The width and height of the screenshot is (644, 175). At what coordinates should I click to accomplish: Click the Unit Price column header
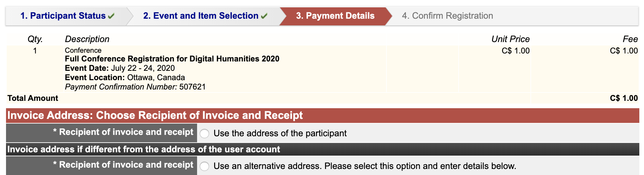[510, 39]
